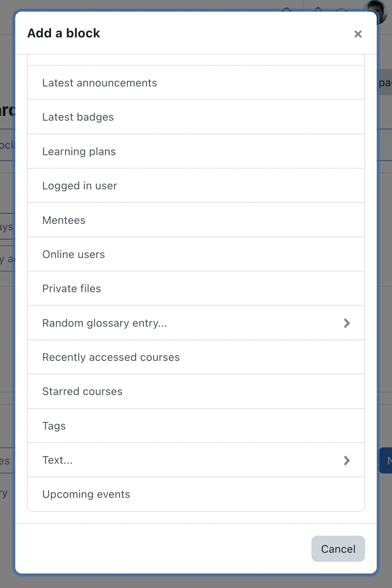Viewport: 392px width, 588px height.
Task: Open Random glossary entry option
Action: [x=196, y=323]
